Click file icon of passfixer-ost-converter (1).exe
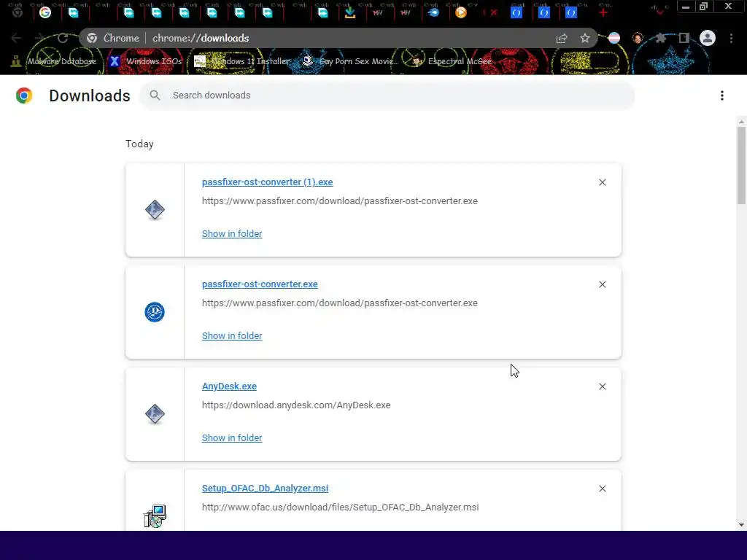The width and height of the screenshot is (747, 560). (x=155, y=210)
